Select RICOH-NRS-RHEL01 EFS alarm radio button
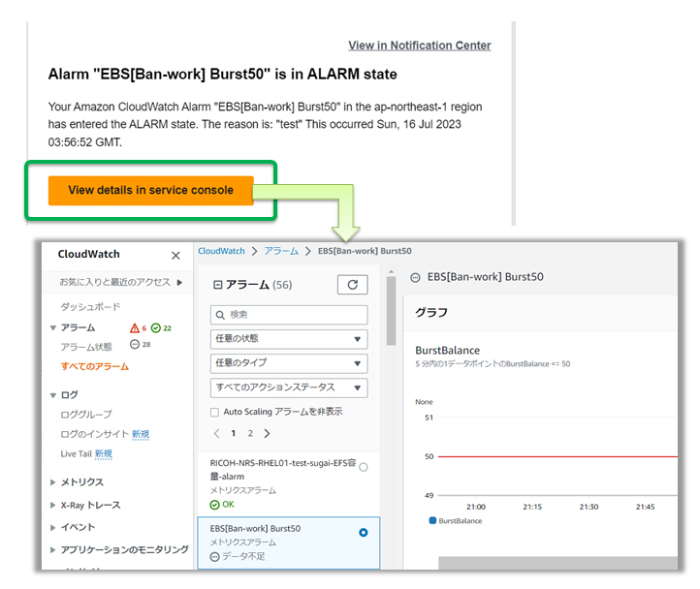The width and height of the screenshot is (700, 589). point(364,467)
